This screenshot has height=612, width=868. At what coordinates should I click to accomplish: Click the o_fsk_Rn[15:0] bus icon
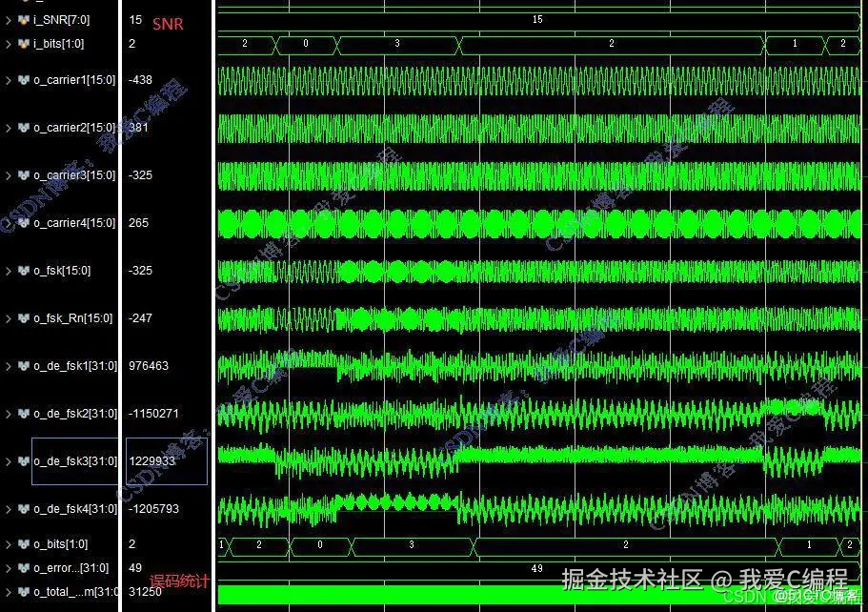pyautogui.click(x=23, y=318)
